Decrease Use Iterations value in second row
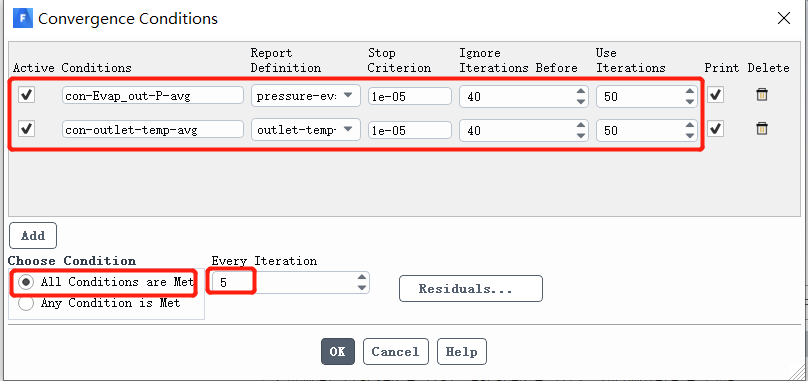Image resolution: width=808 pixels, height=381 pixels. pyautogui.click(x=690, y=135)
